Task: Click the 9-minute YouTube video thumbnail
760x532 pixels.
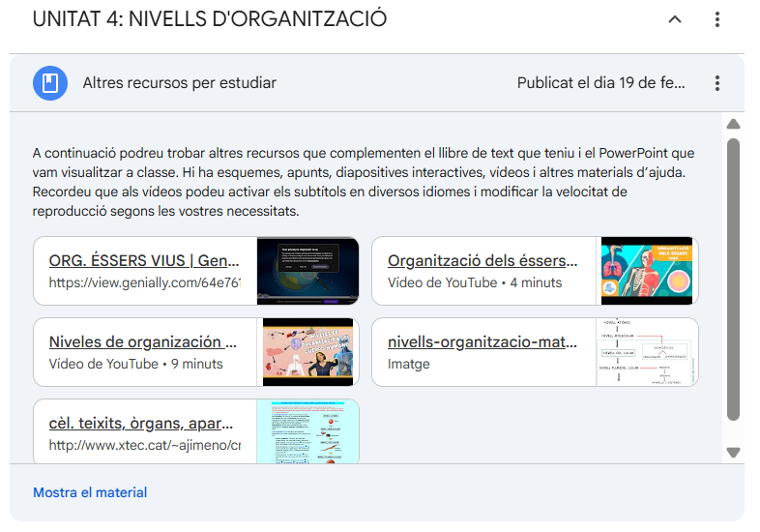Action: coord(307,352)
